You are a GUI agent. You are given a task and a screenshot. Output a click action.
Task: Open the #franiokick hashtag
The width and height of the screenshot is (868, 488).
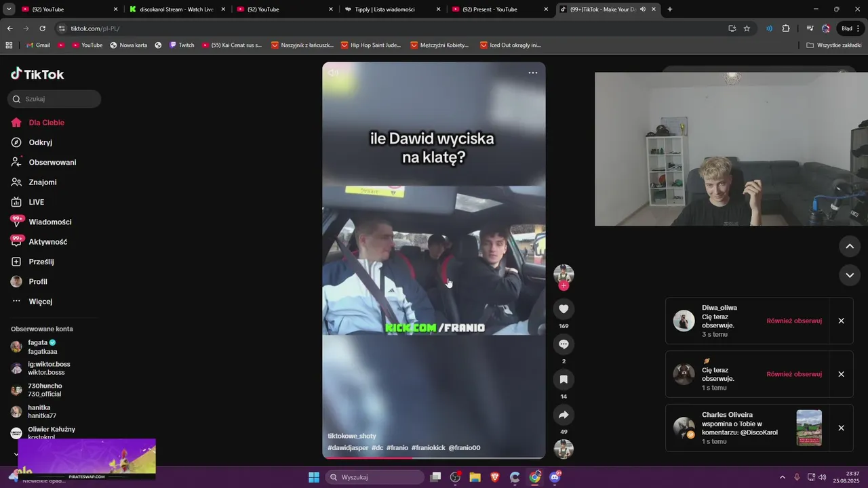428,448
